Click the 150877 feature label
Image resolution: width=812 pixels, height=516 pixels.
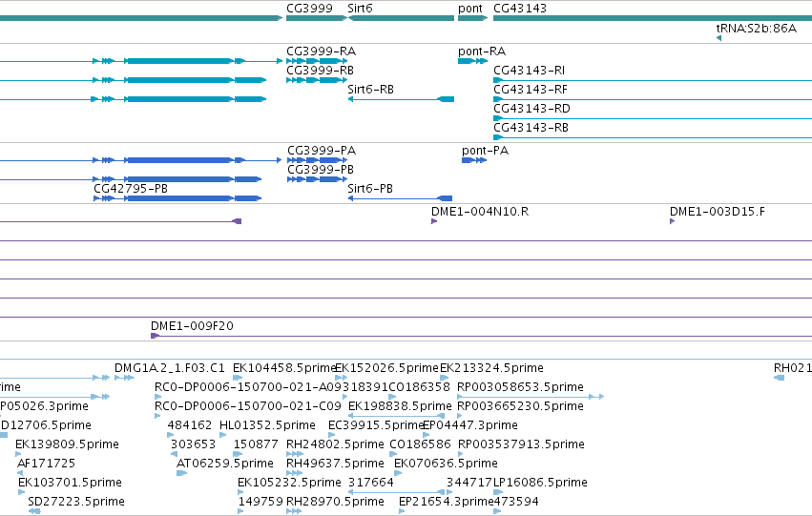(256, 444)
